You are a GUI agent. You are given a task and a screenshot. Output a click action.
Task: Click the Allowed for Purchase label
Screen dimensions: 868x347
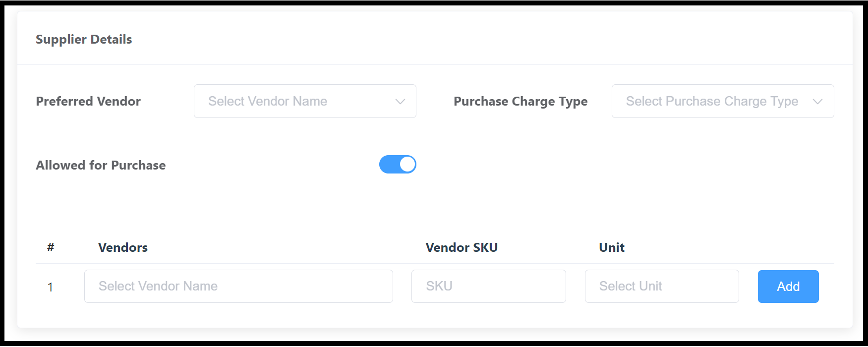point(100,165)
